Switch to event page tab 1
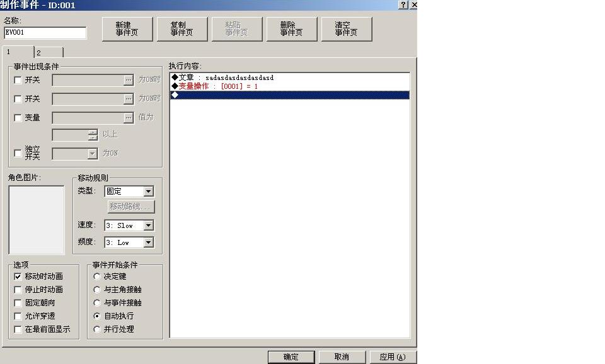The image size is (605, 364). (x=18, y=52)
